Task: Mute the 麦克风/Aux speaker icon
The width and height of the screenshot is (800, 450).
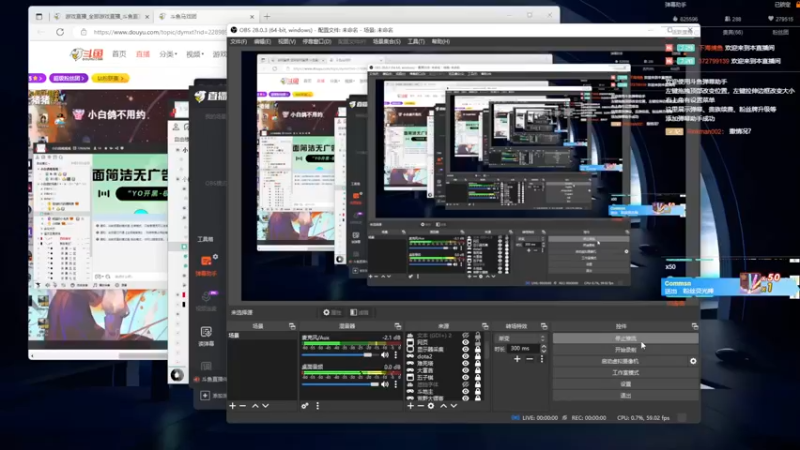Action: coord(385,355)
